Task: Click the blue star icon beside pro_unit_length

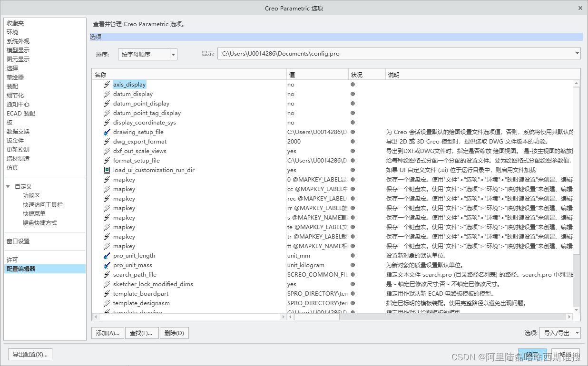Action: click(x=107, y=256)
